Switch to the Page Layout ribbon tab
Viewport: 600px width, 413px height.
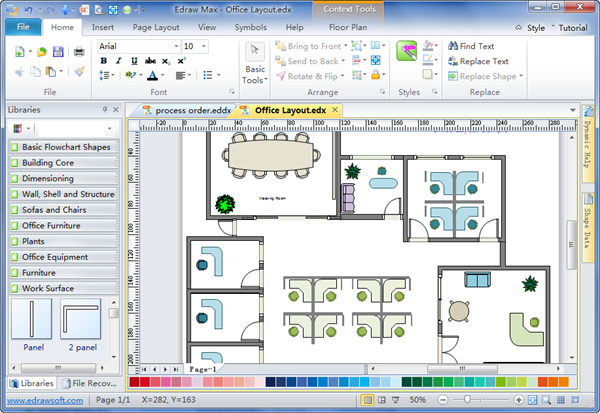(x=156, y=27)
